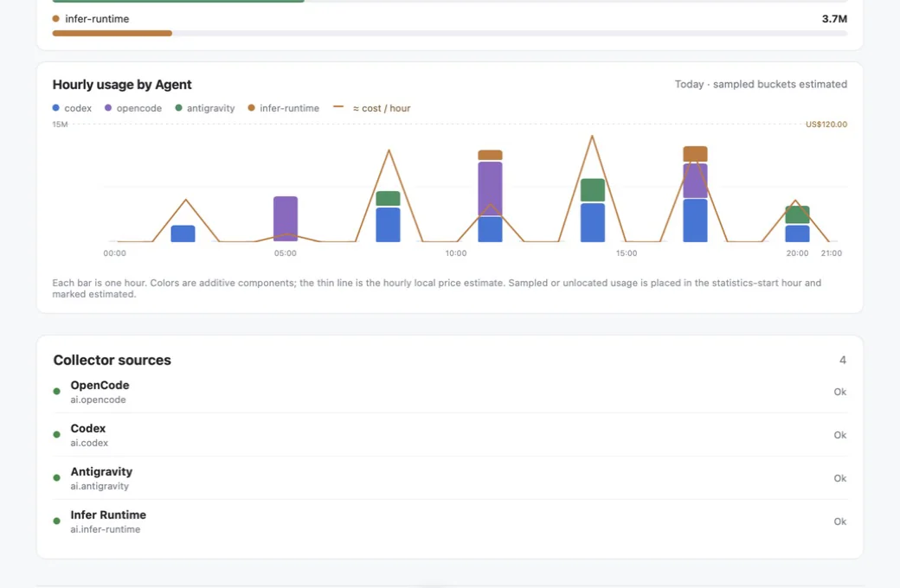Click the Hourly usage by Agent heading
The height and width of the screenshot is (588, 900).
[x=122, y=85]
